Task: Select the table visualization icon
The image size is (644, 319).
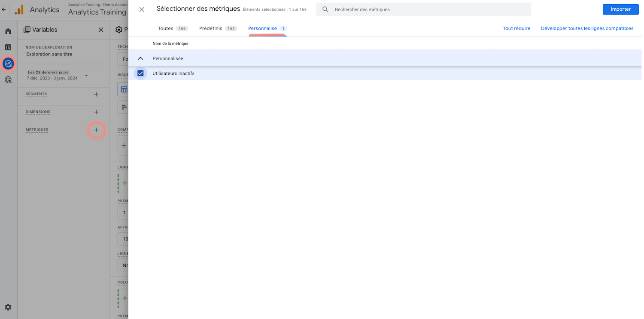Action: (124, 90)
